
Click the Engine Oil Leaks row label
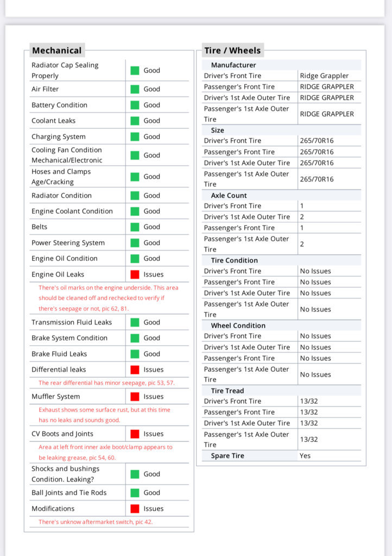pyautogui.click(x=58, y=274)
